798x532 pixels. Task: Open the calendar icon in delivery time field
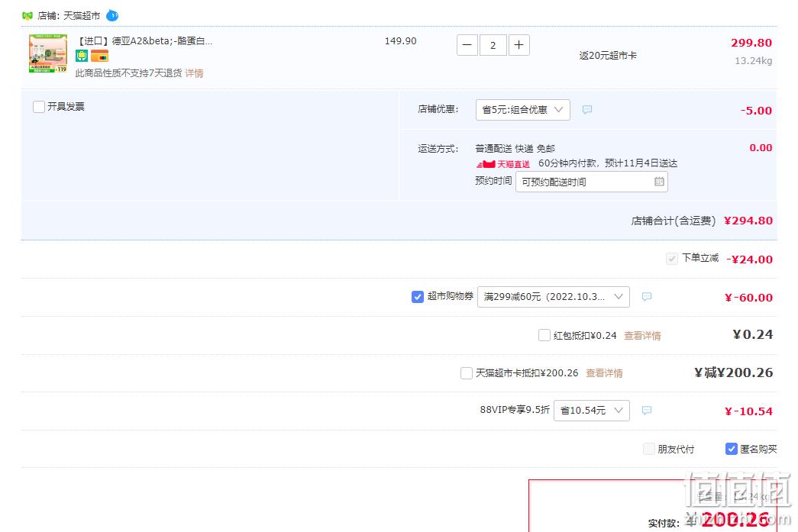point(659,182)
